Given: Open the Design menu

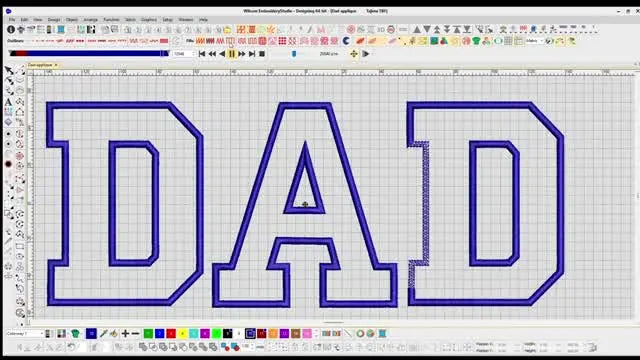Looking at the screenshot, I should coord(53,20).
